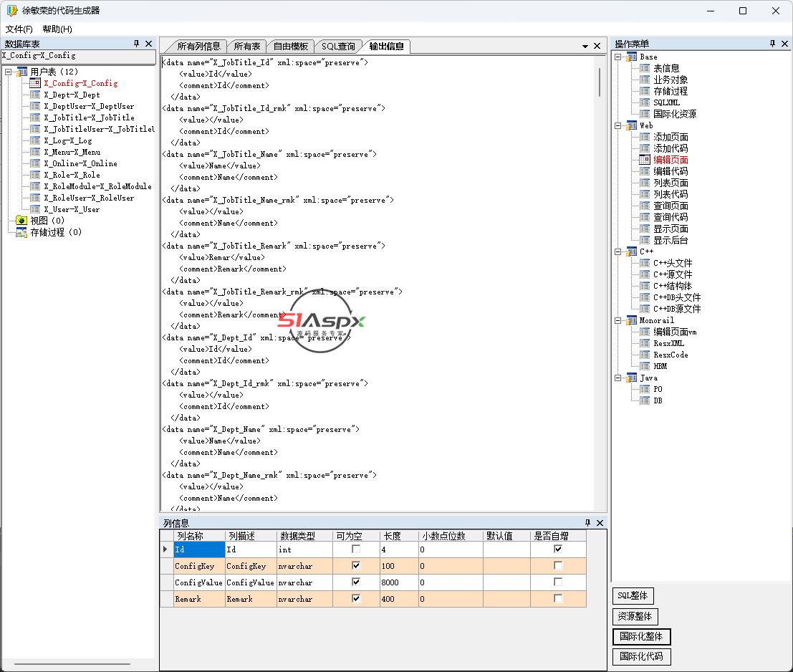The width and height of the screenshot is (793, 672).
Task: Click the selected 编辑页面 icon
Action: click(x=645, y=160)
